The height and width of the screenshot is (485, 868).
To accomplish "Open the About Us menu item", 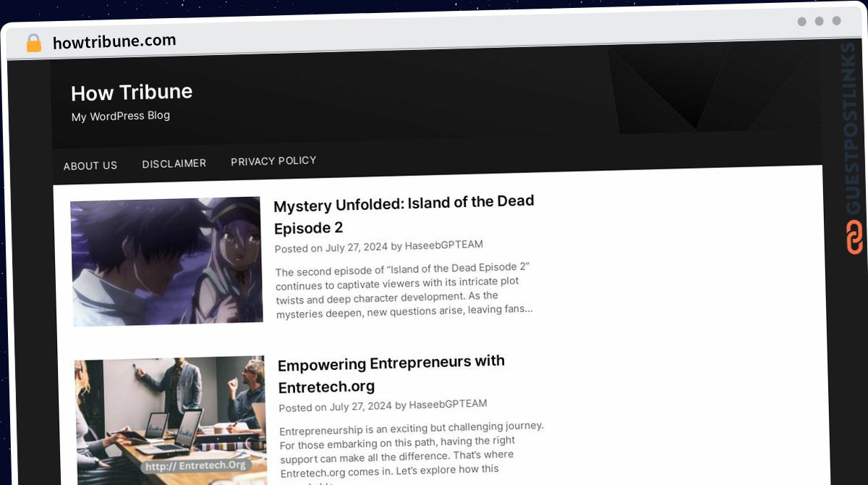I will [x=90, y=166].
